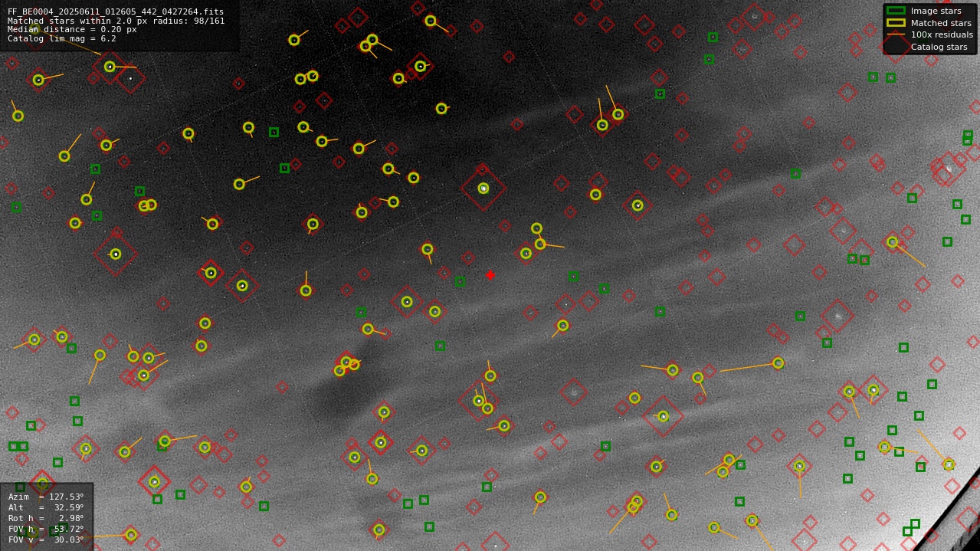Click the 'FOV h = 53.72°' value

[x=46, y=529]
